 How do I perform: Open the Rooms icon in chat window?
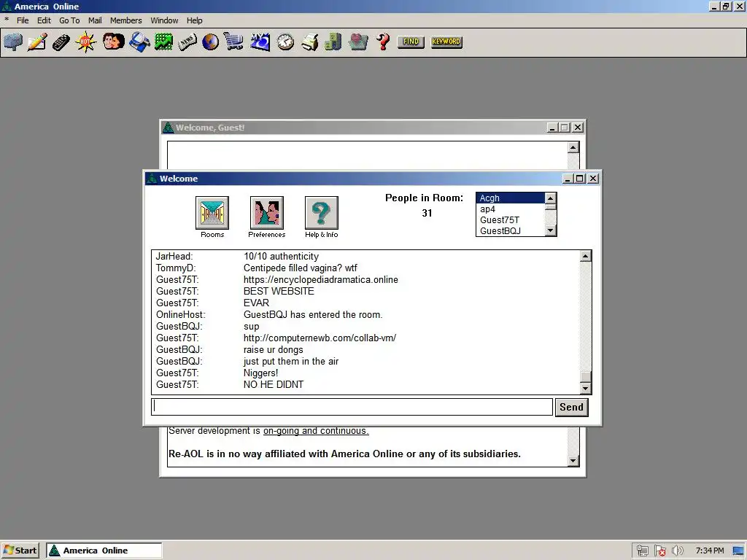pos(212,212)
